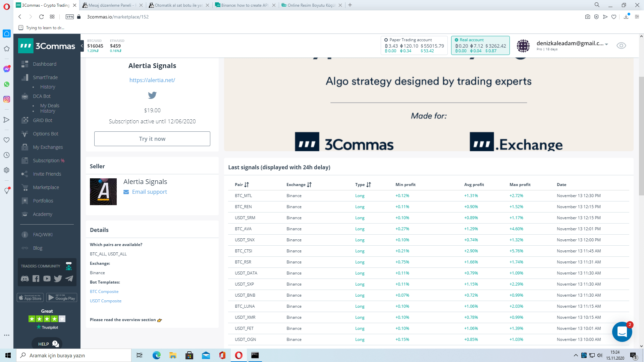Open the Twitter community icon in sidebar

pos(58,279)
